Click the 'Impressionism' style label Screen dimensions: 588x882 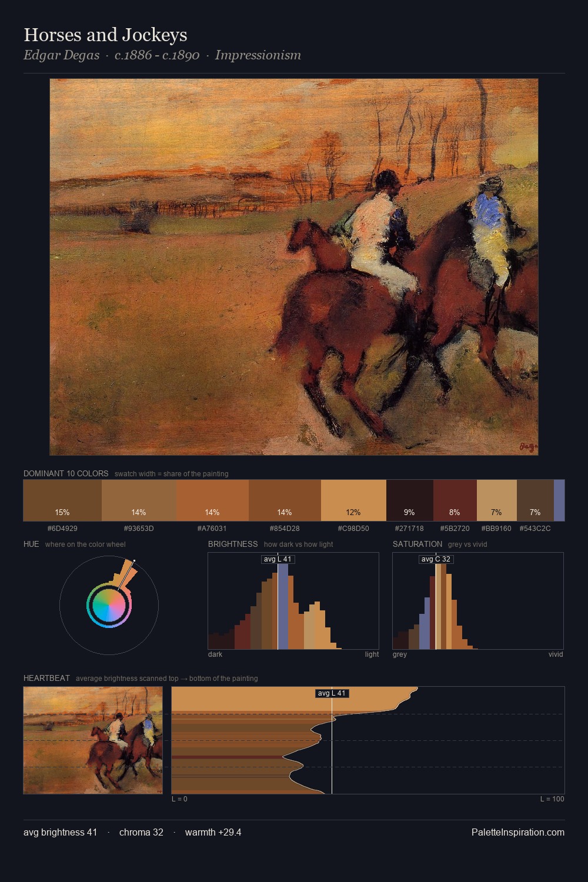[258, 55]
